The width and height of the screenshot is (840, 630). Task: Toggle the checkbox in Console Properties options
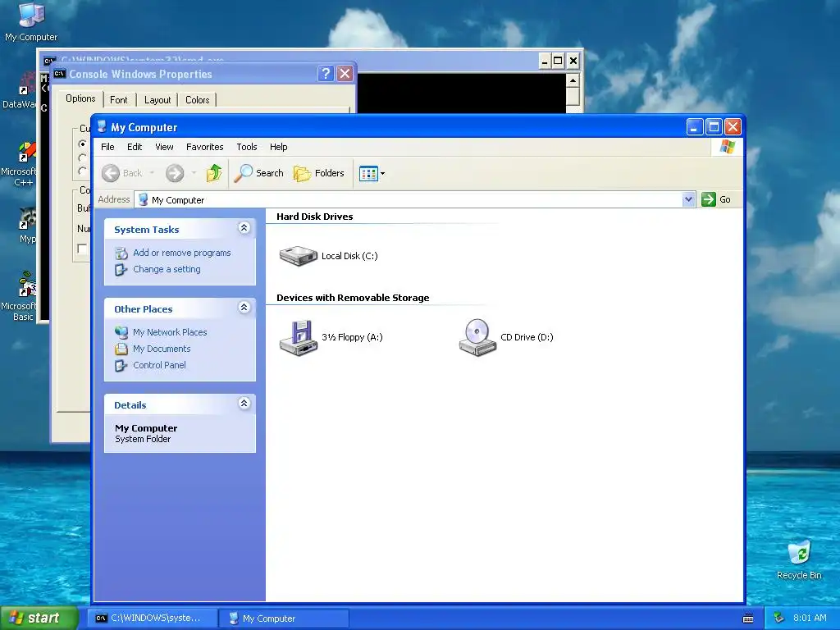click(x=82, y=249)
